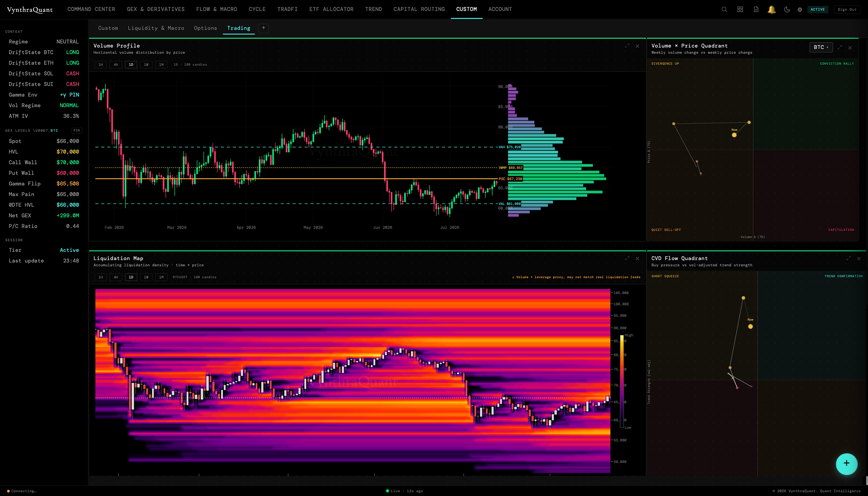Open the notifications bell
Image resolution: width=868 pixels, height=496 pixels.
pos(772,9)
